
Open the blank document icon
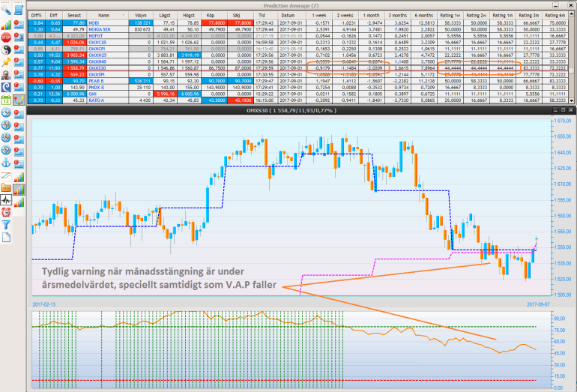(x=7, y=237)
